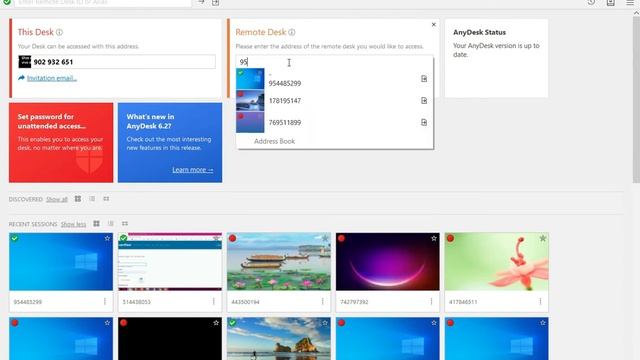
Task: Close the Remote Desk panel
Action: 433,24
